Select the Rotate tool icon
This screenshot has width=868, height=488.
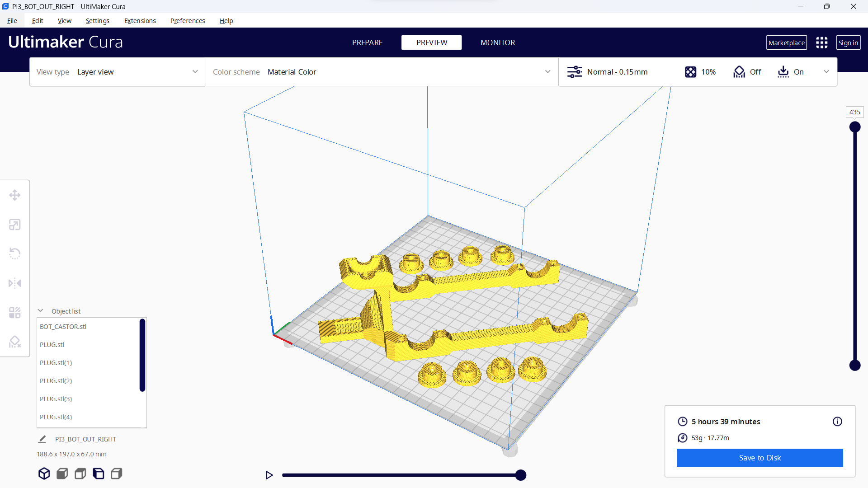tap(15, 253)
